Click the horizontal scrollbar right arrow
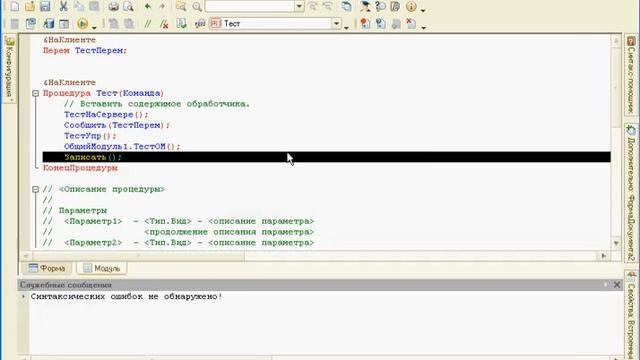The height and width of the screenshot is (360, 640). tap(604, 256)
